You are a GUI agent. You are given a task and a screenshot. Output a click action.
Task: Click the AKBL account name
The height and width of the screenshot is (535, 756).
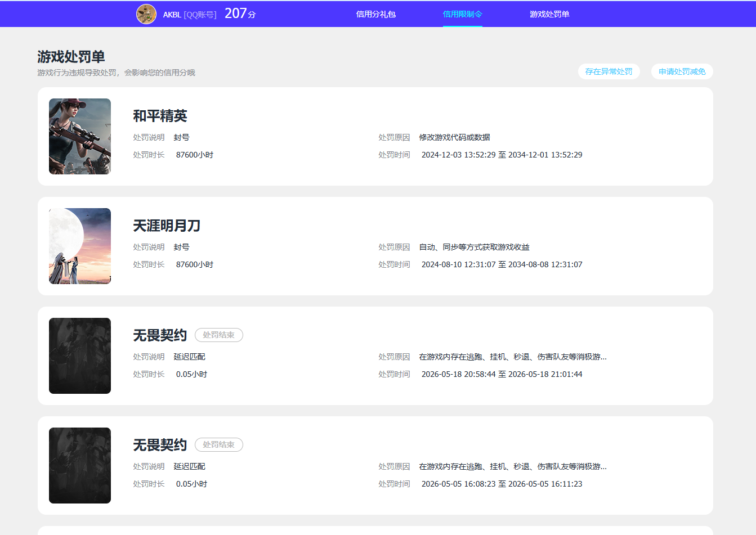coord(172,15)
